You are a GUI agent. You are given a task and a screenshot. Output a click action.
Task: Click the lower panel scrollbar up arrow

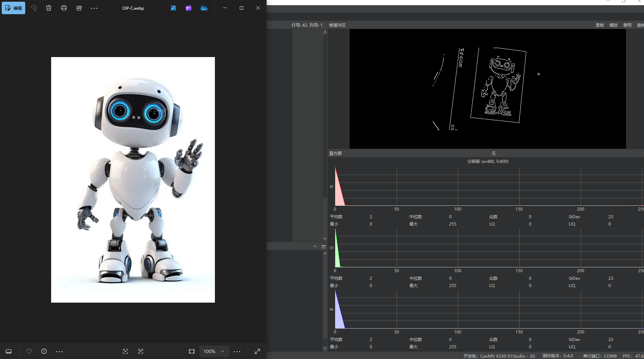tap(325, 254)
